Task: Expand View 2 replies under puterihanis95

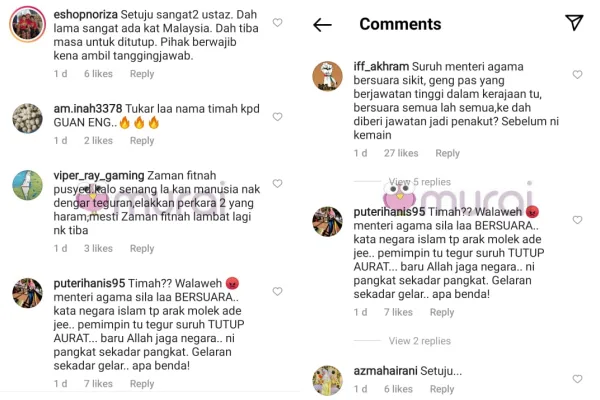Action: [419, 341]
